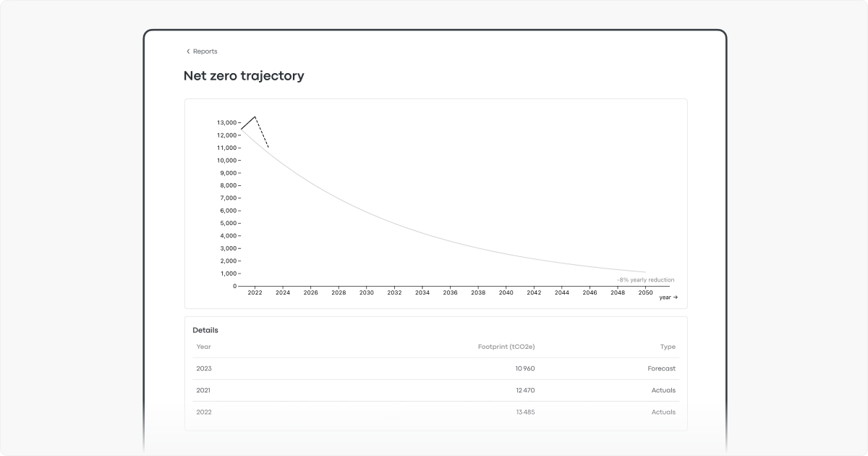Click the dashed forecast line segment
868x456 pixels.
(260, 133)
